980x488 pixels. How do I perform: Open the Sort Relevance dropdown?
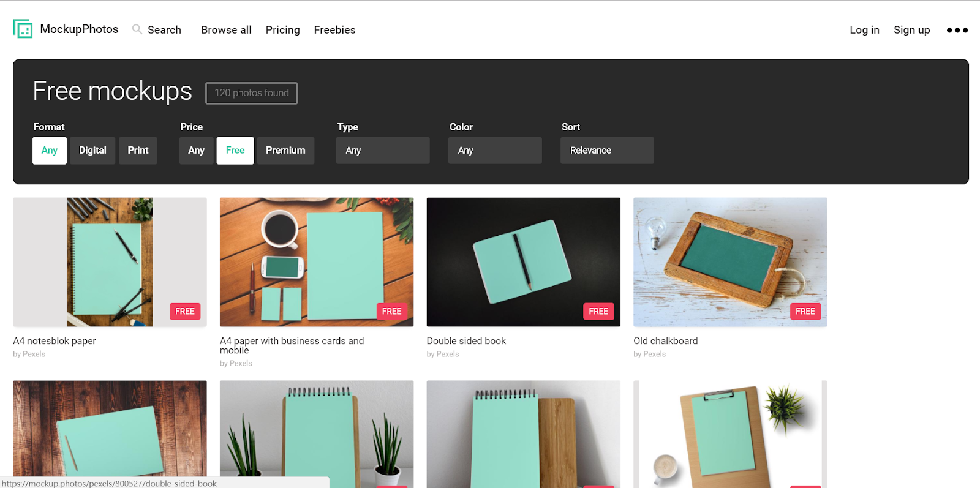tap(607, 151)
